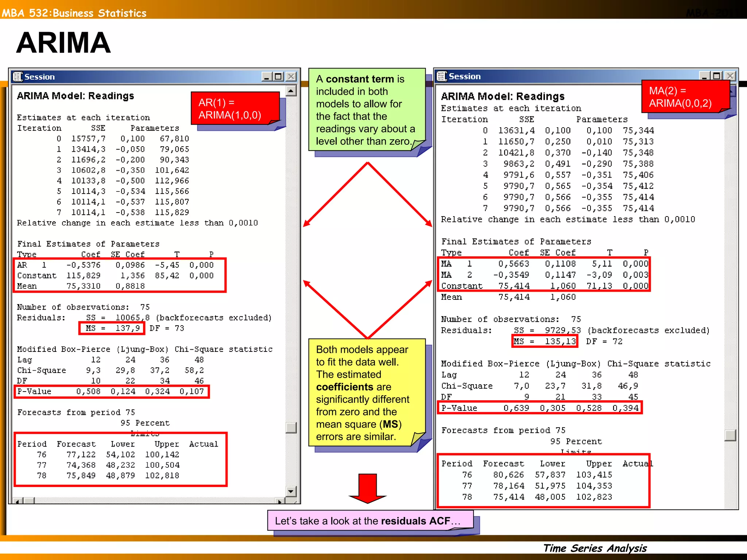
Task: Click 'ARIMA Model: Readings' heading in left window
Action: (76, 96)
